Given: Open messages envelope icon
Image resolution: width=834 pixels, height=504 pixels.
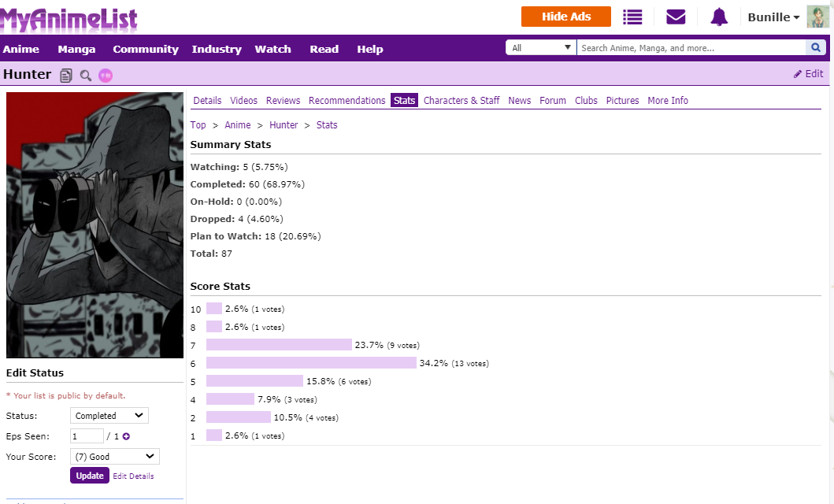Looking at the screenshot, I should 676,17.
